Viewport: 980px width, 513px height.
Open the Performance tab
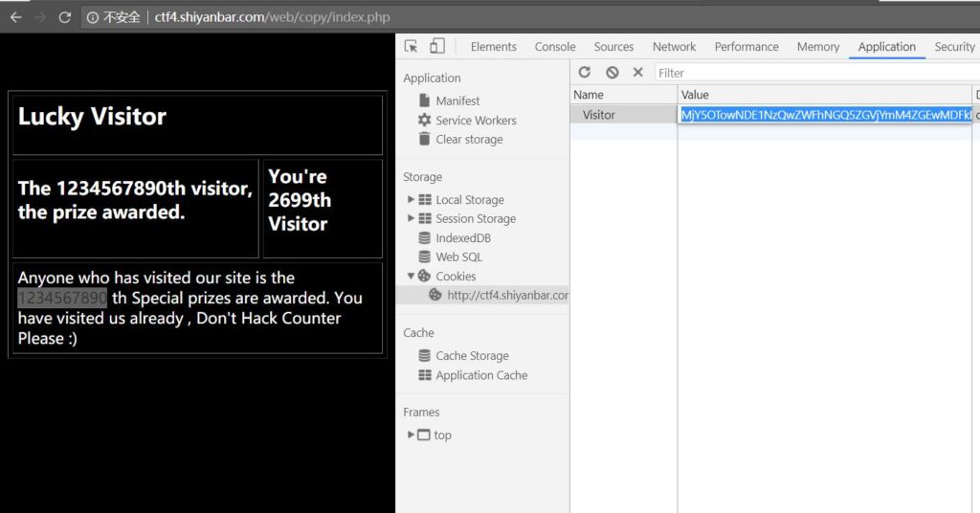pos(746,47)
